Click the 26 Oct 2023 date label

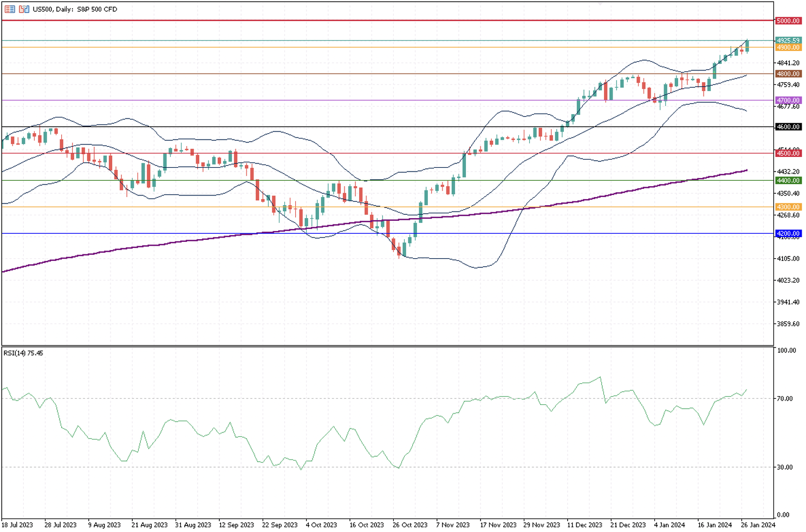(x=410, y=525)
